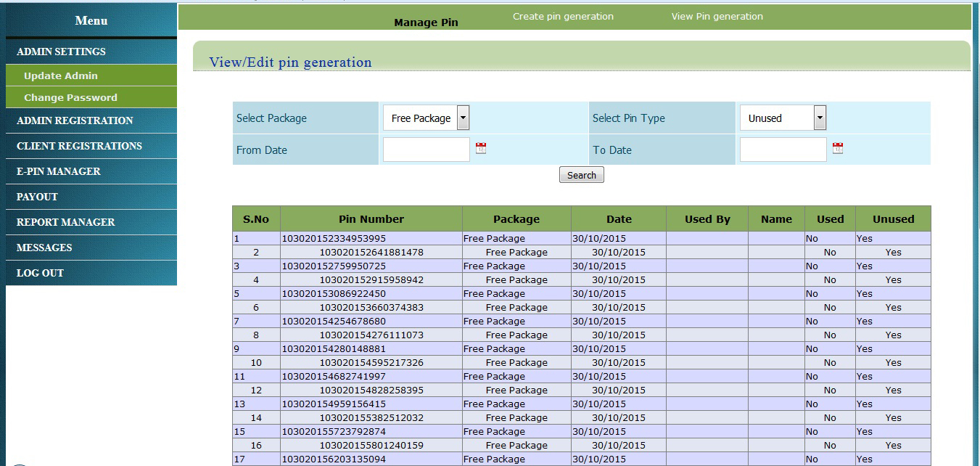Select Update Admin in the sidebar
This screenshot has height=466, width=980.
click(61, 75)
